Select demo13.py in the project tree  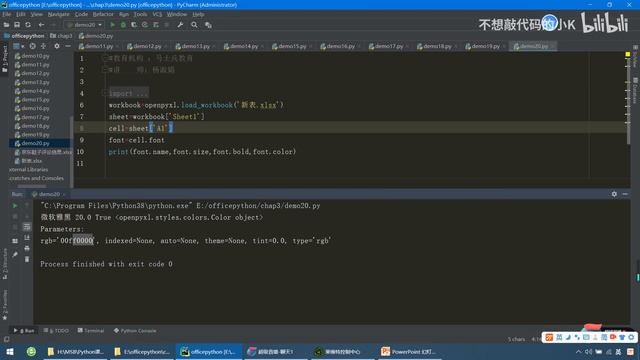point(32,82)
